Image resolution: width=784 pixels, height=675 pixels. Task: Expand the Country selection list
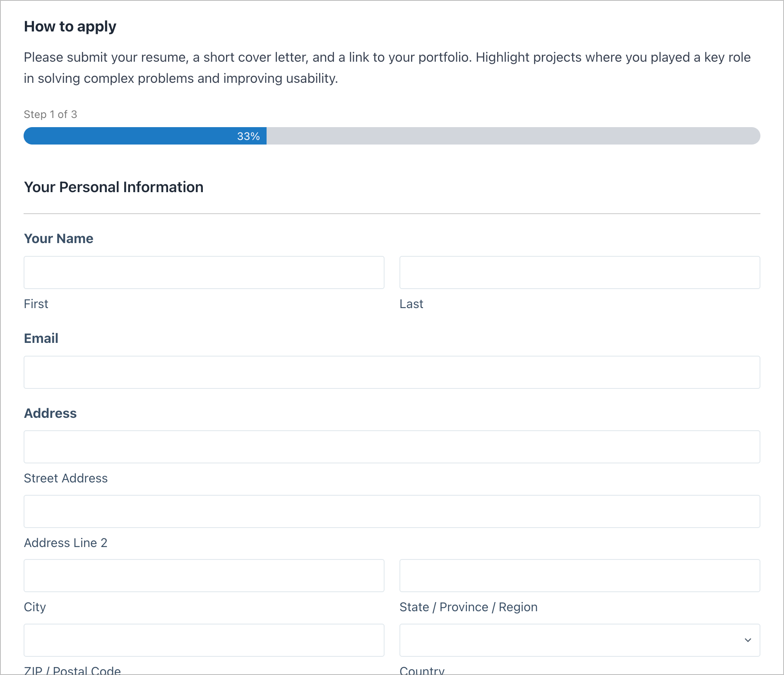pyautogui.click(x=579, y=640)
